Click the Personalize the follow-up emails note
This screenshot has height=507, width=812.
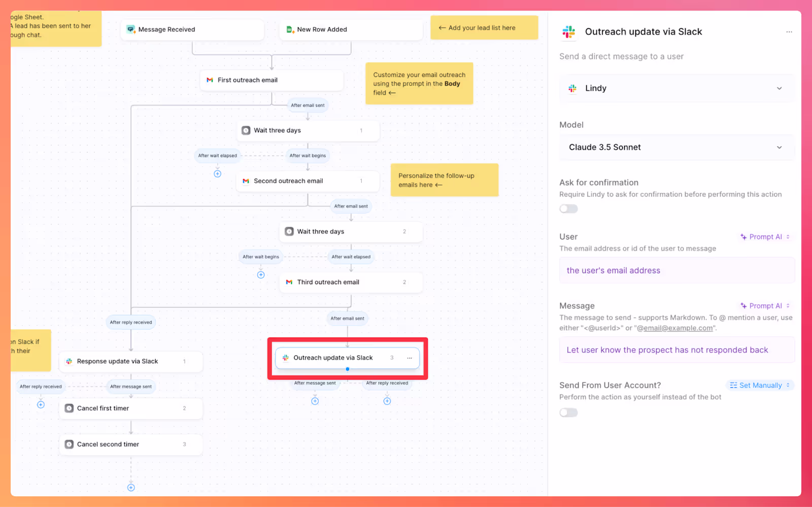445,180
